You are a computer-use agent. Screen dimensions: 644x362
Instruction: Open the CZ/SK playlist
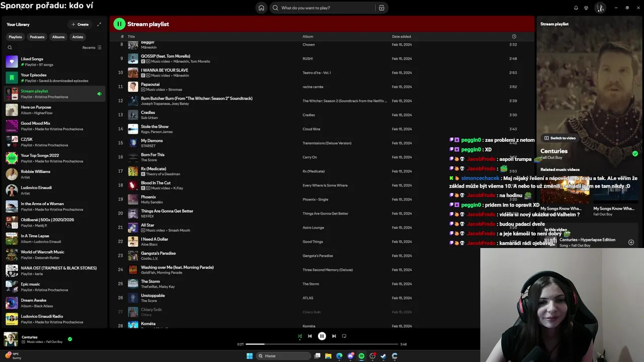pos(55,142)
